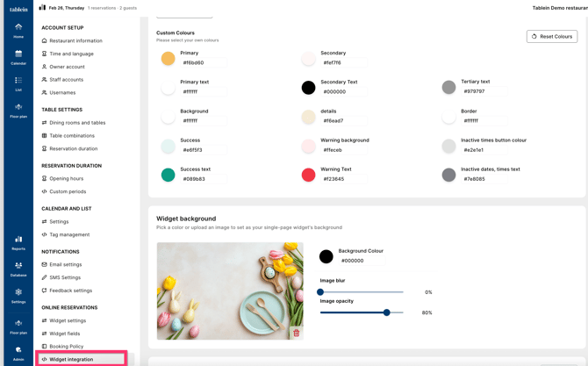Viewport: 588px width, 366px height.
Task: Click the Reset Colours button
Action: coord(552,36)
